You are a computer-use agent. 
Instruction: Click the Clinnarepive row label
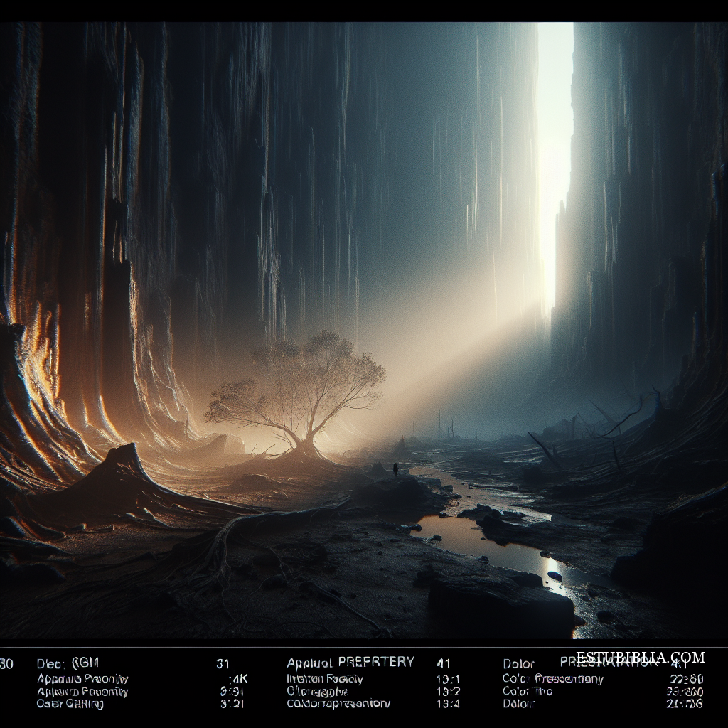coord(317,691)
